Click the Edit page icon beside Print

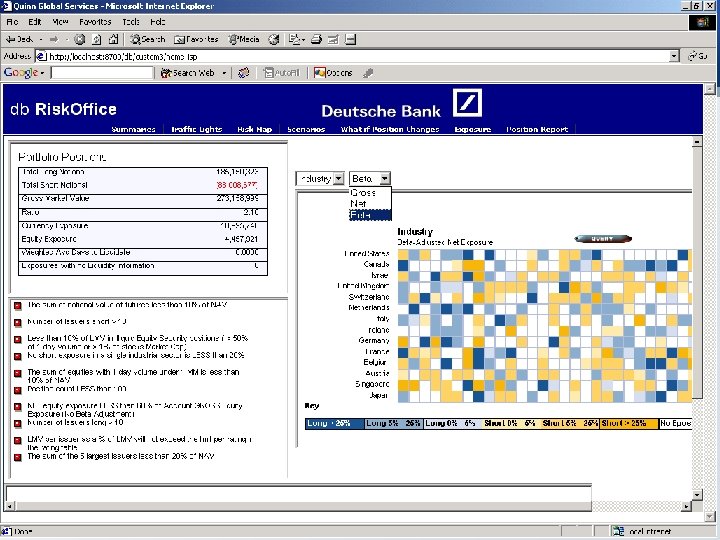pos(333,39)
